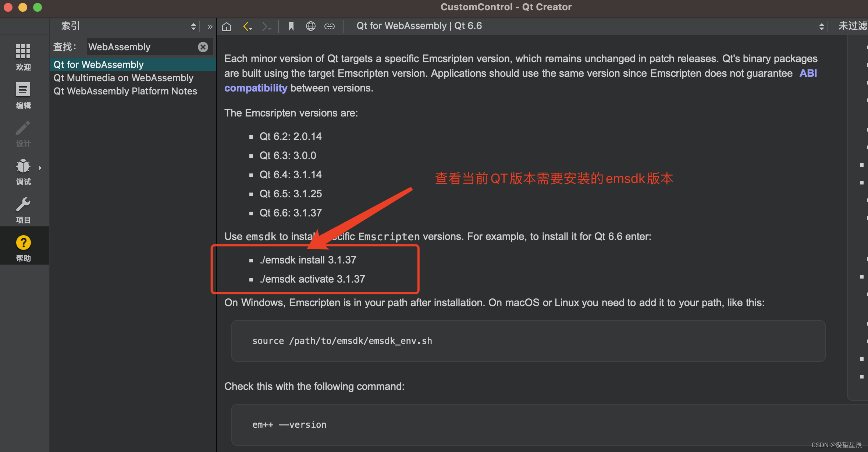Select Qt WebAssembly Platform Notes entry

[133, 91]
